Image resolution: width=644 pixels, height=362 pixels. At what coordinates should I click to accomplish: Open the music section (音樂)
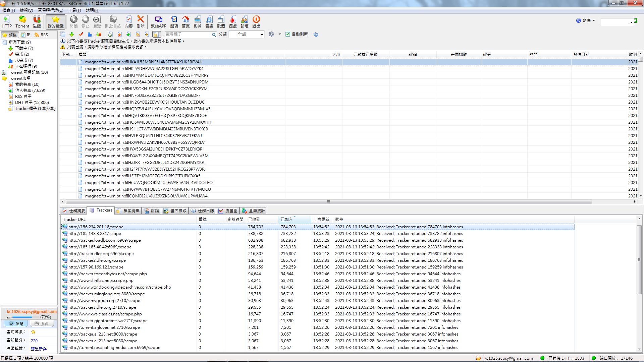[x=209, y=22]
